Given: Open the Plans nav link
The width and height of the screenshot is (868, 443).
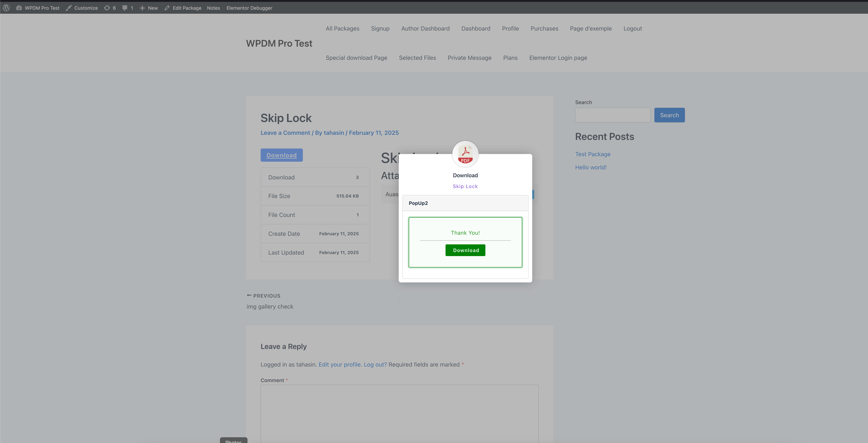Looking at the screenshot, I should point(510,58).
